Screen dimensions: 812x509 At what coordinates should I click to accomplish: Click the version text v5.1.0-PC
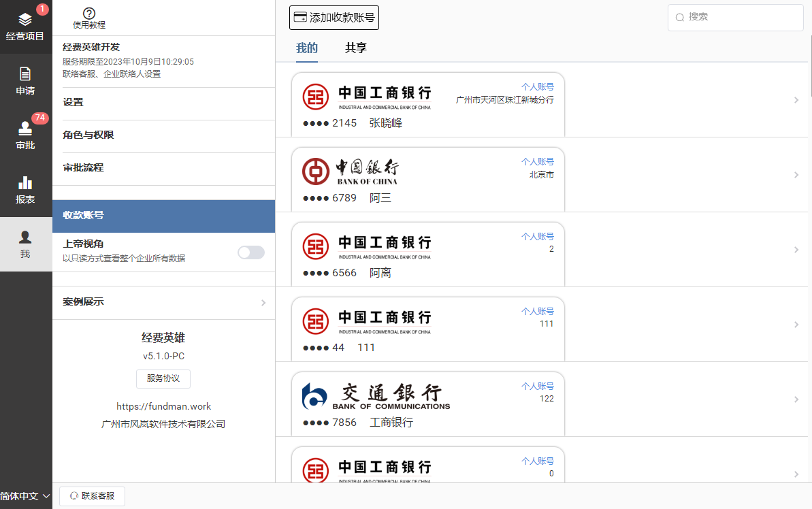coord(163,357)
